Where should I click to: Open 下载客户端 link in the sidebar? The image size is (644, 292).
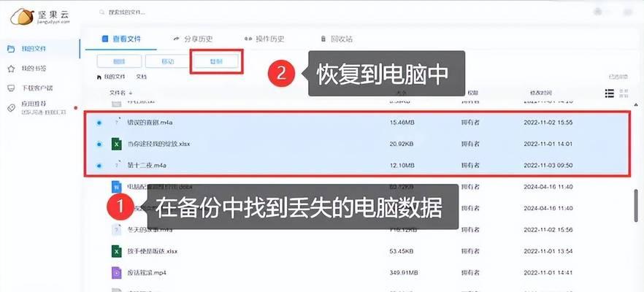(37, 88)
